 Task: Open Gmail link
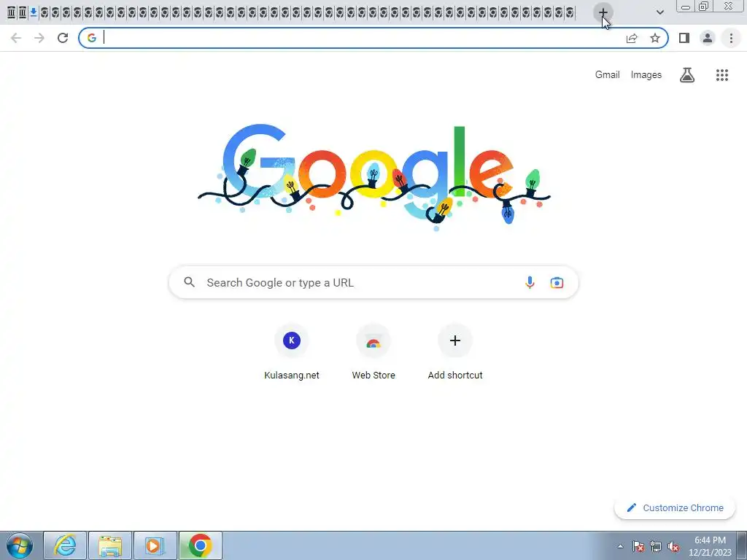(608, 75)
